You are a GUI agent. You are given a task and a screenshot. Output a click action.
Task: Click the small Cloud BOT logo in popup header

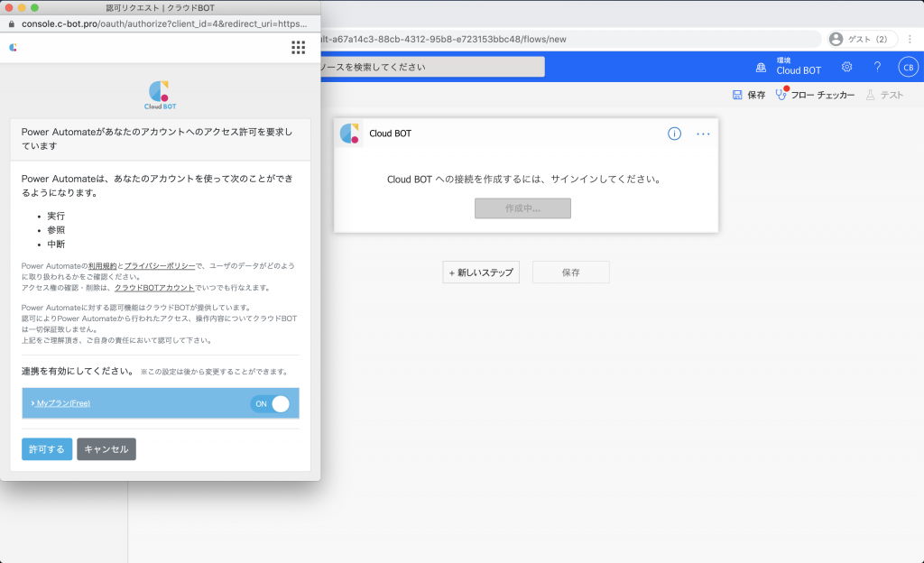point(13,48)
